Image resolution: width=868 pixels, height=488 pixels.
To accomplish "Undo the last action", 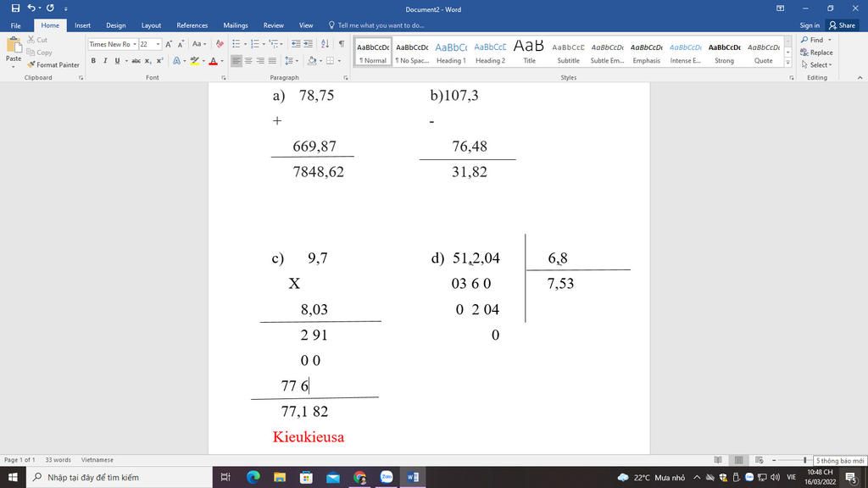I will (x=31, y=8).
